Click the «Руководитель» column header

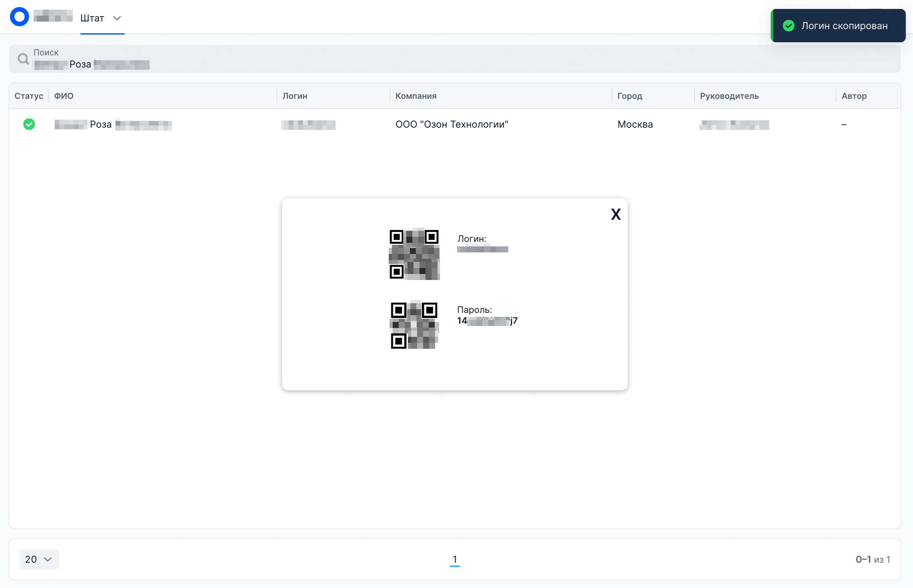tap(729, 96)
